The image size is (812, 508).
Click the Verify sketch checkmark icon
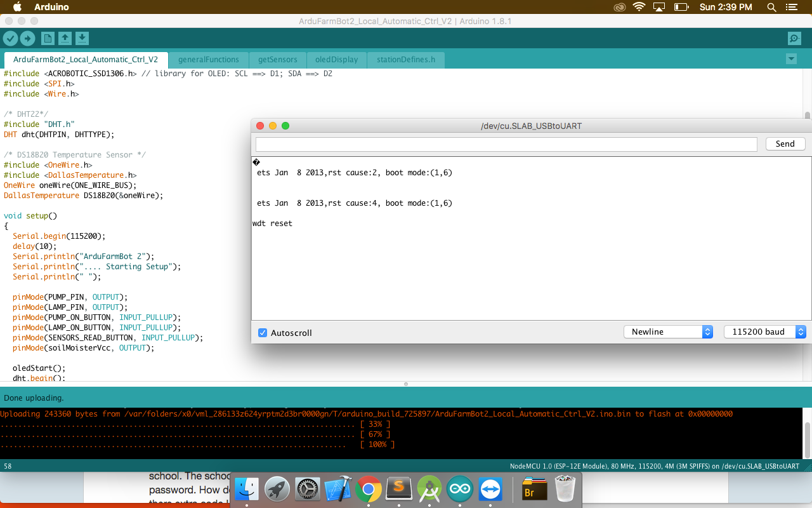[10, 39]
